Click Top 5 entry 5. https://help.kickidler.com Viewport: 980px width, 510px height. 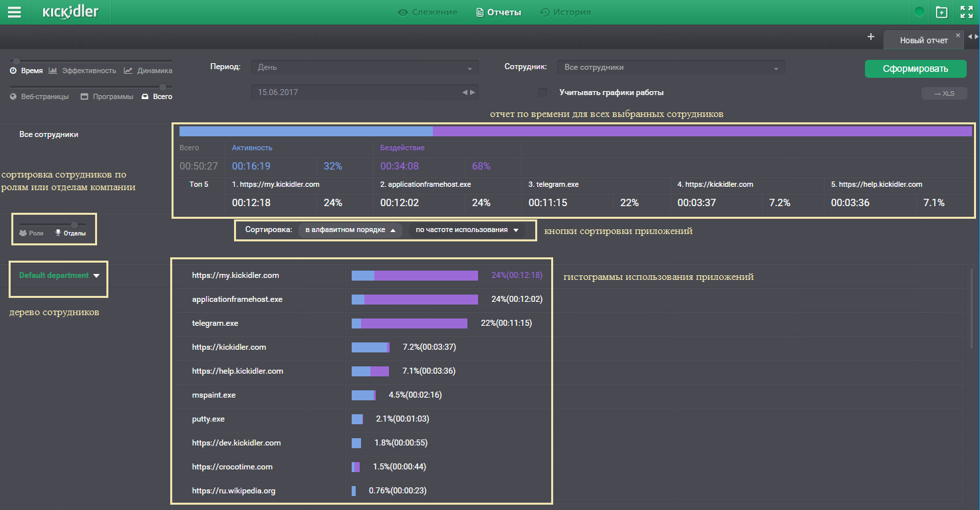coord(877,184)
